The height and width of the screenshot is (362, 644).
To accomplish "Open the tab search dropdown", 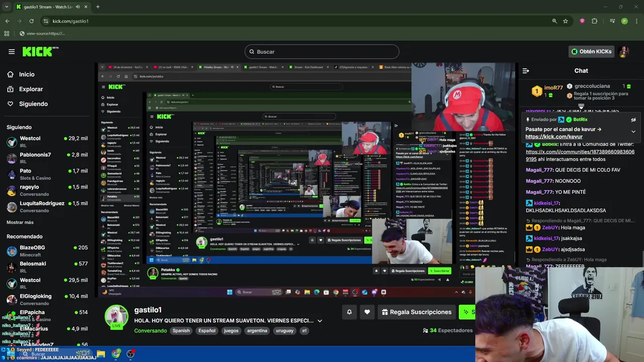I will click(x=7, y=7).
